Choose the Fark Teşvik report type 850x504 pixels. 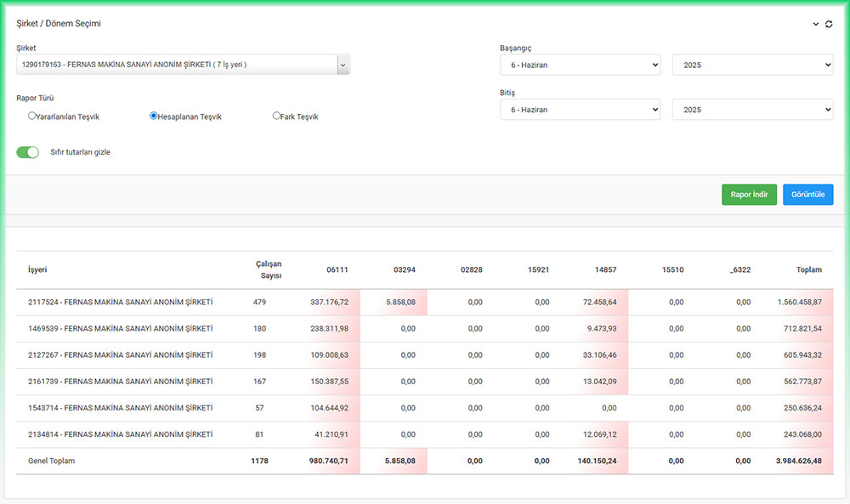click(276, 116)
